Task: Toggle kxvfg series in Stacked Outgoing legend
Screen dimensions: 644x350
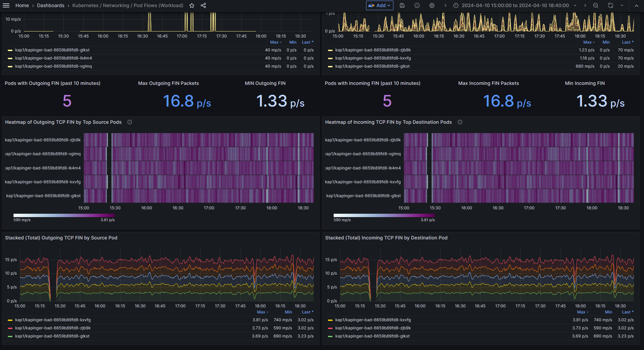Action: 53,320
